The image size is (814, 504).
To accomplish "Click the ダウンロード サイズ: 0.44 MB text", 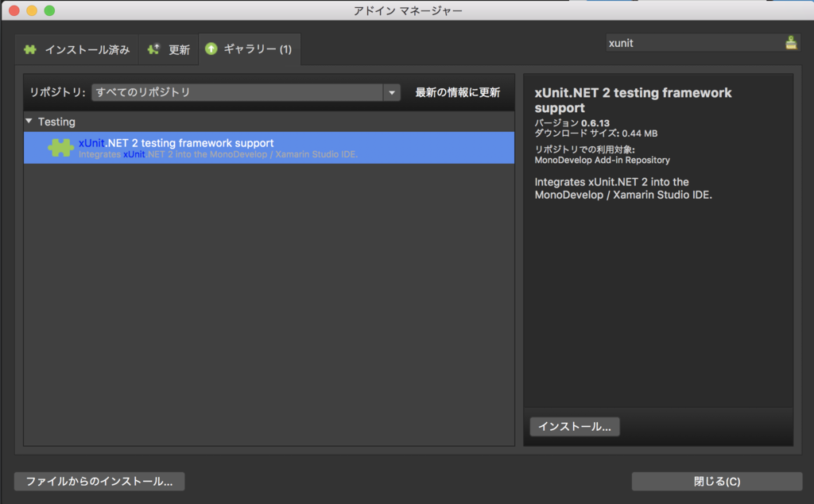I will pyautogui.click(x=596, y=134).
